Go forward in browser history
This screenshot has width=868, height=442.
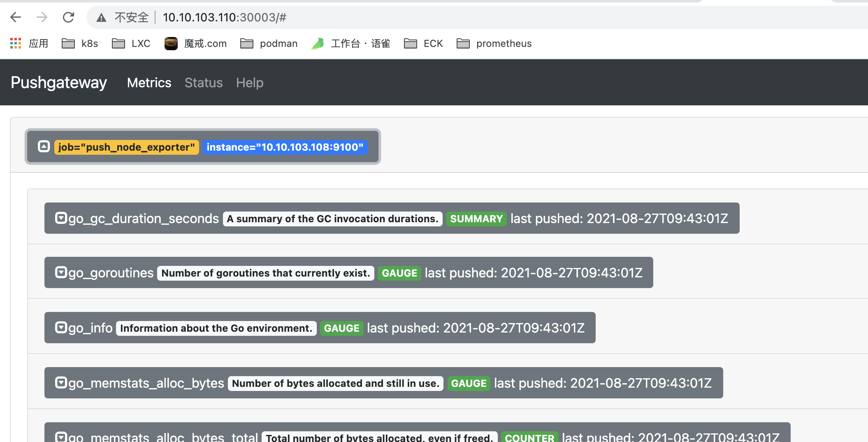42,17
